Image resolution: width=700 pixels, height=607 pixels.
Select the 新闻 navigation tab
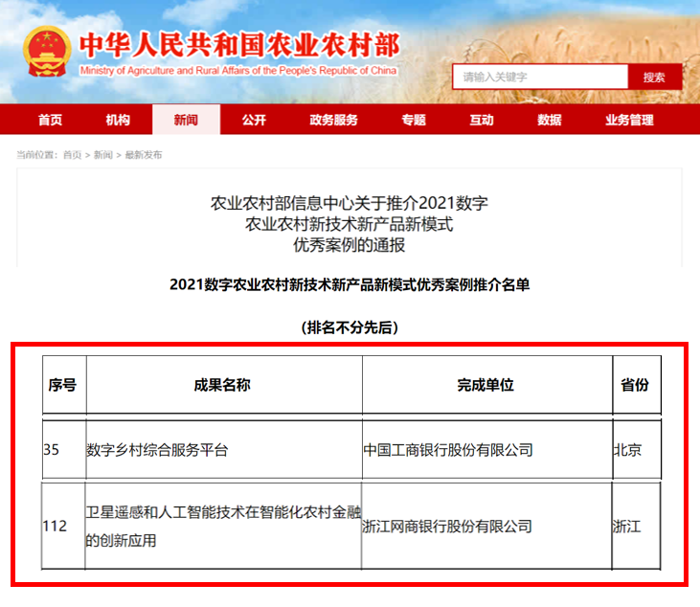[186, 120]
